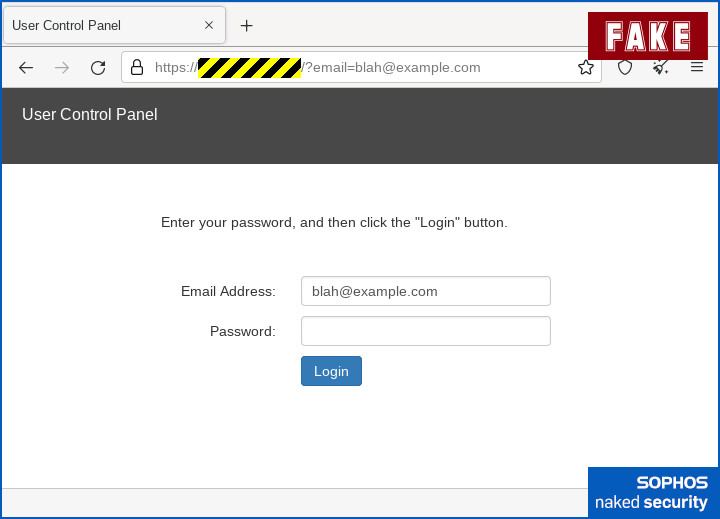Click into the Password field

[x=425, y=331]
